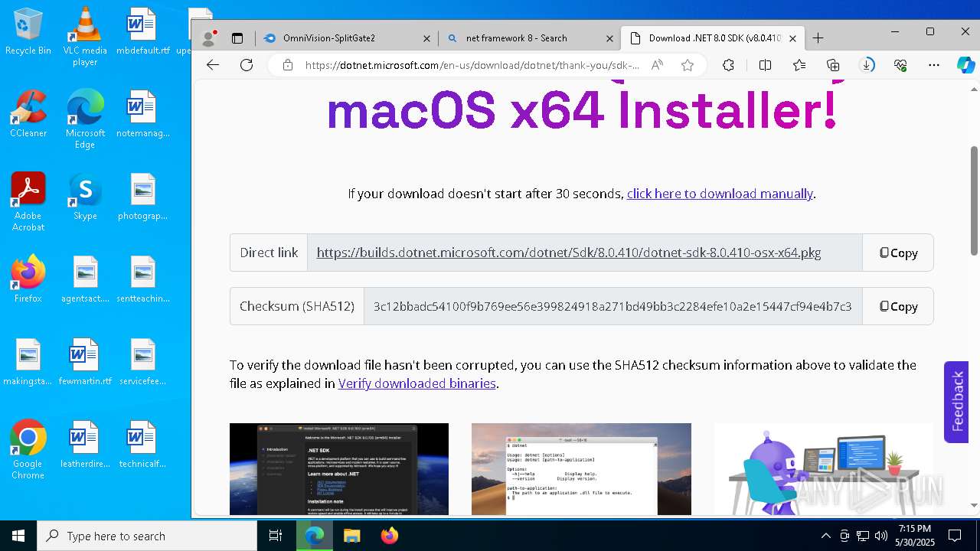Open the Feedback side button
Screen dimensions: 980x551
[957, 402]
